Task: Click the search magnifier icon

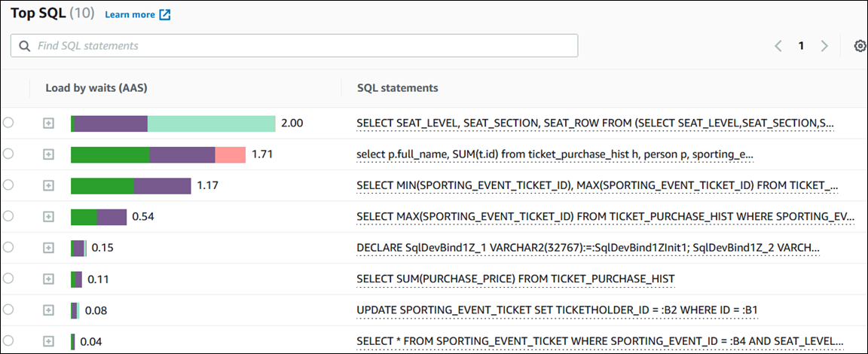Action: click(x=24, y=46)
